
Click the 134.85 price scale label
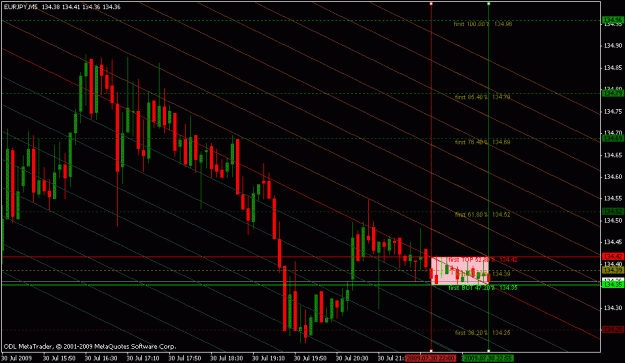coord(613,68)
